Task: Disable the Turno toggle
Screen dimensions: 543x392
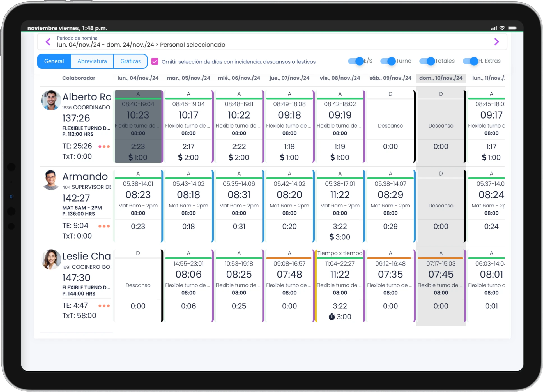Action: 388,61
